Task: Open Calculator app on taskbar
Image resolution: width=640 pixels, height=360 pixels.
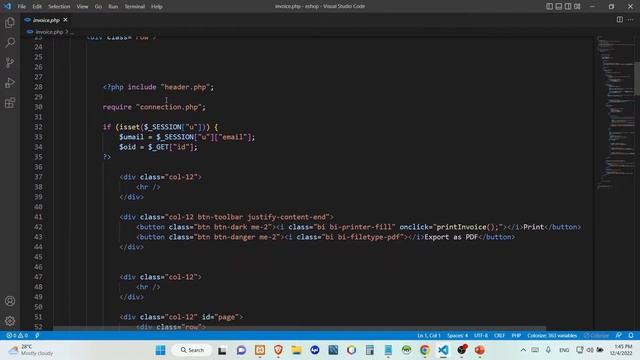Action: (x=370, y=350)
